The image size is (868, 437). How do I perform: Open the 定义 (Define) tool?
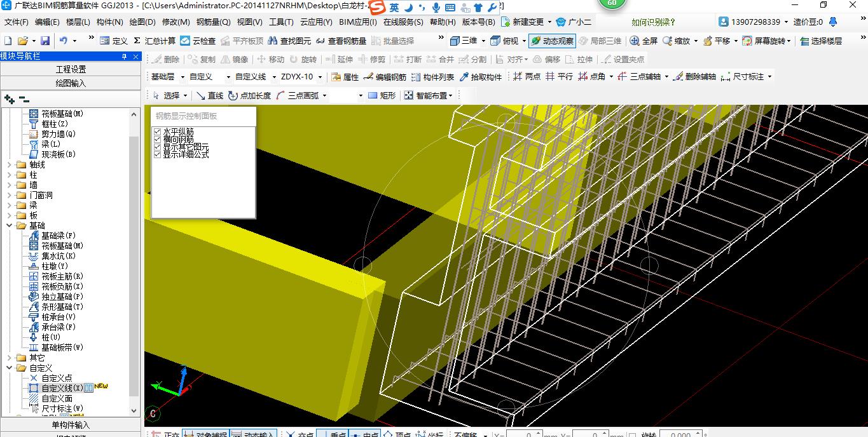point(114,41)
